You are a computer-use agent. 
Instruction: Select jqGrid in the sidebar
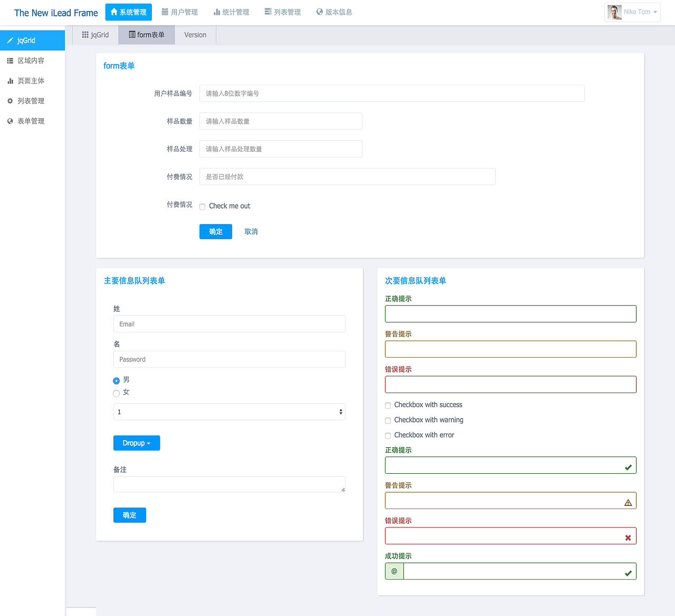coord(32,41)
